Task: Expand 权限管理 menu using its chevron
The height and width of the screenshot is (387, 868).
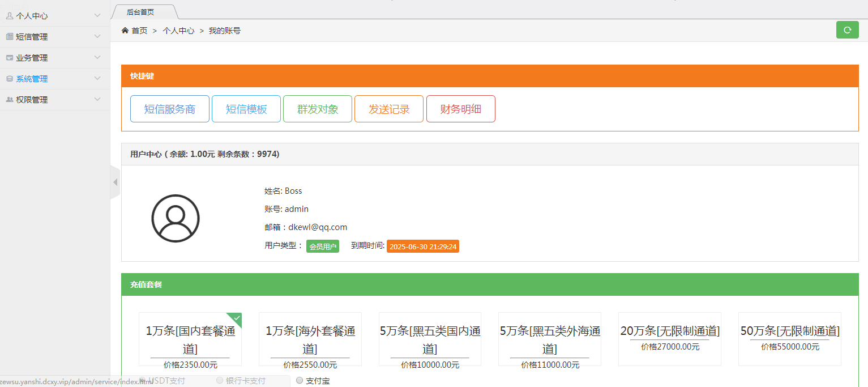Action: click(x=97, y=100)
